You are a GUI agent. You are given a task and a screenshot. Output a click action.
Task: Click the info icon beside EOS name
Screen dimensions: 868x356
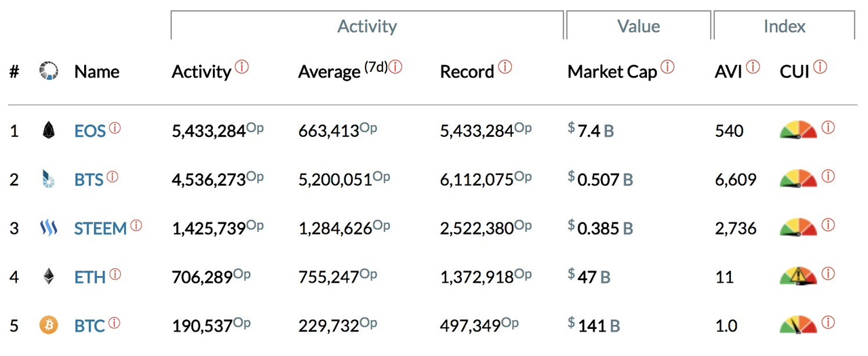click(x=115, y=127)
